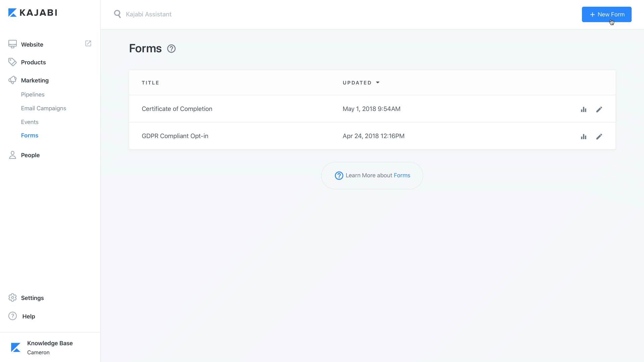The height and width of the screenshot is (362, 644).
Task: Open the Products section
Action: pos(33,62)
